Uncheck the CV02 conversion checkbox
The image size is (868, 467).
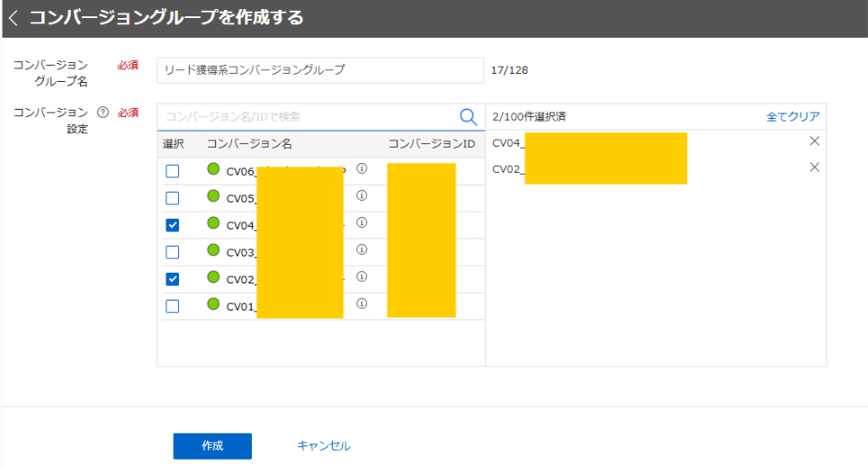pos(173,279)
